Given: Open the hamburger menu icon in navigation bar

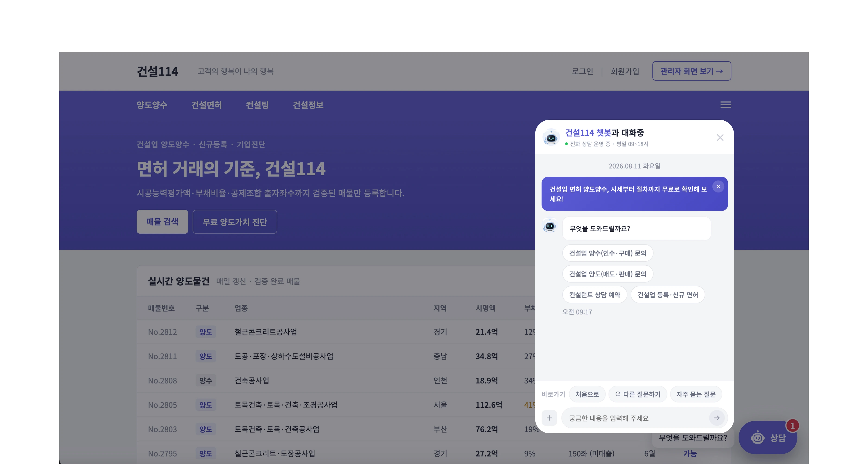Looking at the screenshot, I should tap(725, 105).
